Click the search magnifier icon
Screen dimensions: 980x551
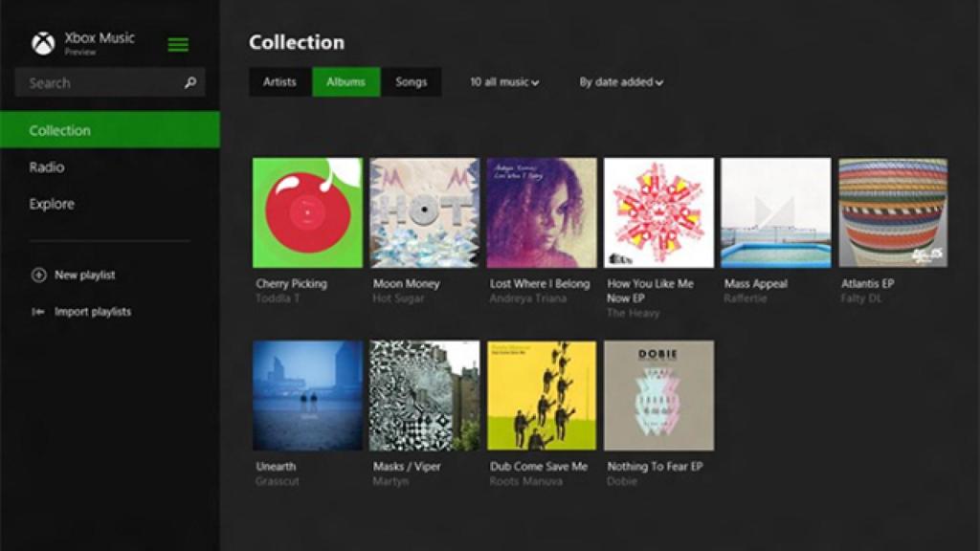click(x=190, y=82)
